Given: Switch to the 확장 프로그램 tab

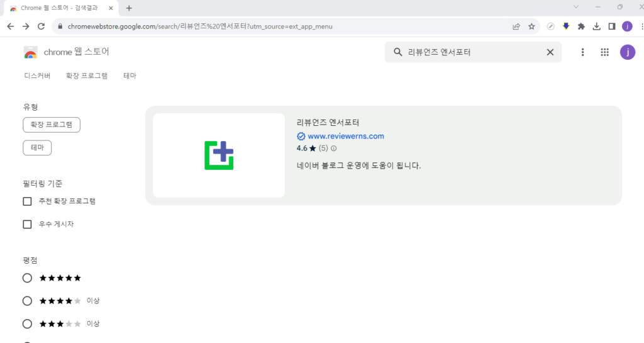Looking at the screenshot, I should 87,76.
